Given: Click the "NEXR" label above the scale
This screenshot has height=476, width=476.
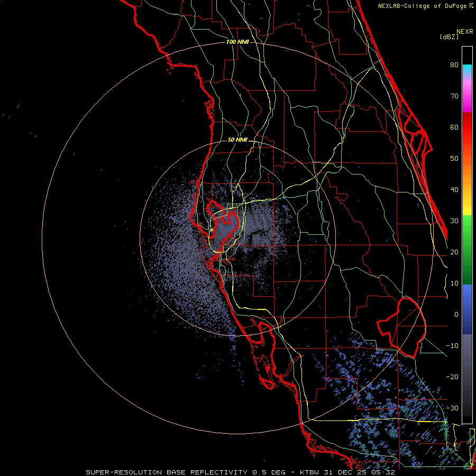Looking at the screenshot, I should click(x=465, y=32).
